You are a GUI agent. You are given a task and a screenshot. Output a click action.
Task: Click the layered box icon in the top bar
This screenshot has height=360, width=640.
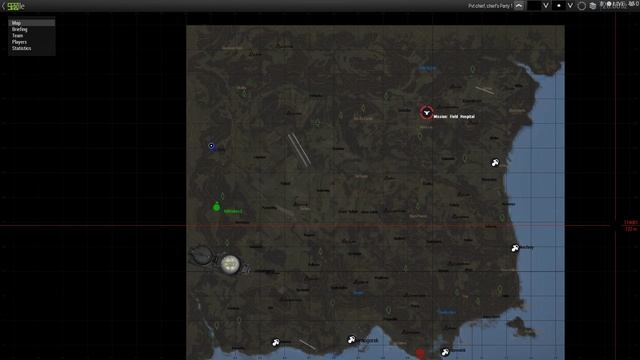coord(593,6)
